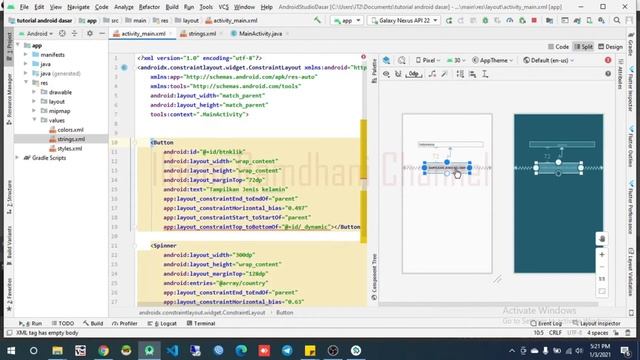Click the Zoom In plus icon
Viewport: 640px width, 360px height.
point(602,255)
